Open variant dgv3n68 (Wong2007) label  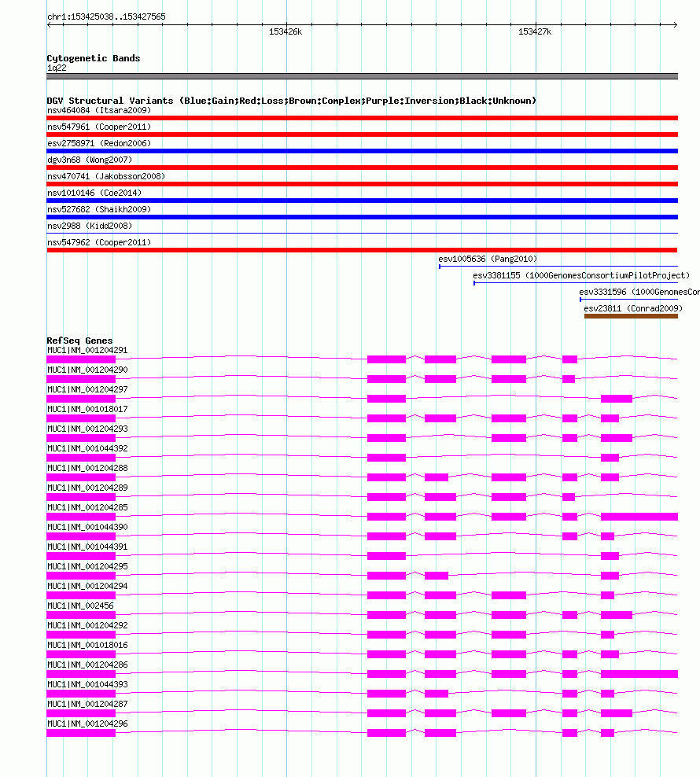click(90, 160)
